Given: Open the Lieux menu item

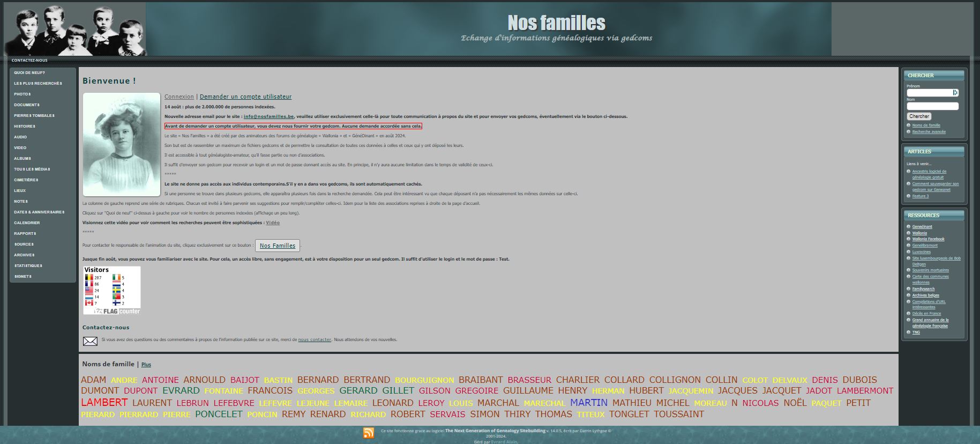Looking at the screenshot, I should [x=20, y=191].
